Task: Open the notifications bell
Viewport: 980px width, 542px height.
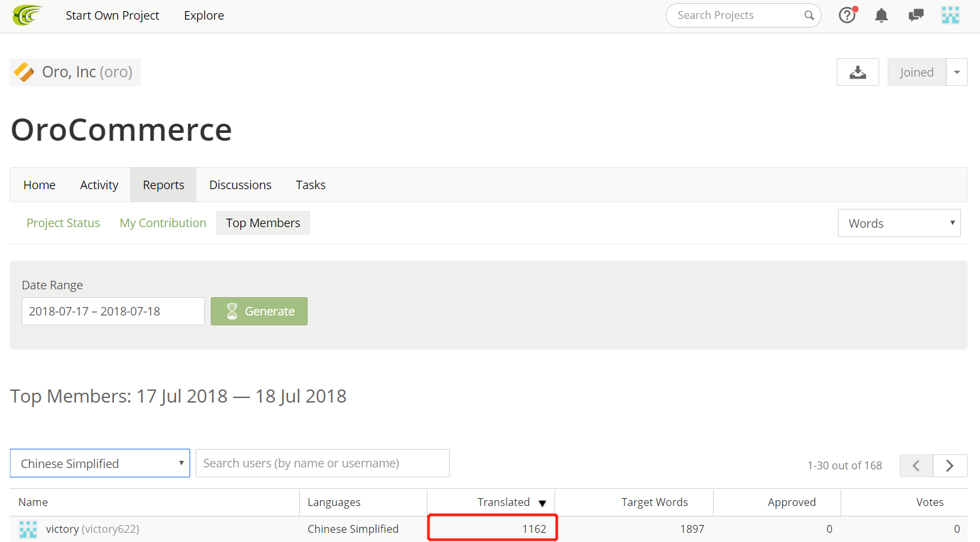Action: 882,15
